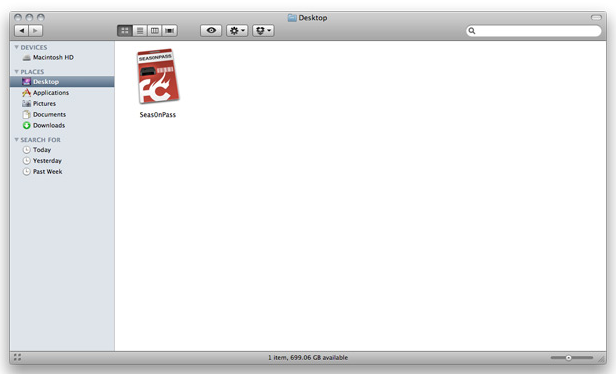
Task: Select Macintosh HD in sidebar
Action: [62, 57]
